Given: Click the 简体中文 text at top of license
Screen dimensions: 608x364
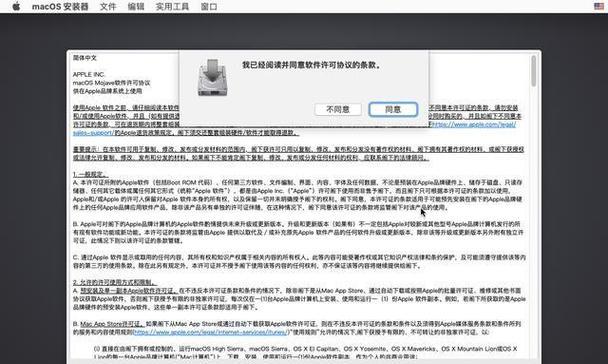Looking at the screenshot, I should click(85, 58).
